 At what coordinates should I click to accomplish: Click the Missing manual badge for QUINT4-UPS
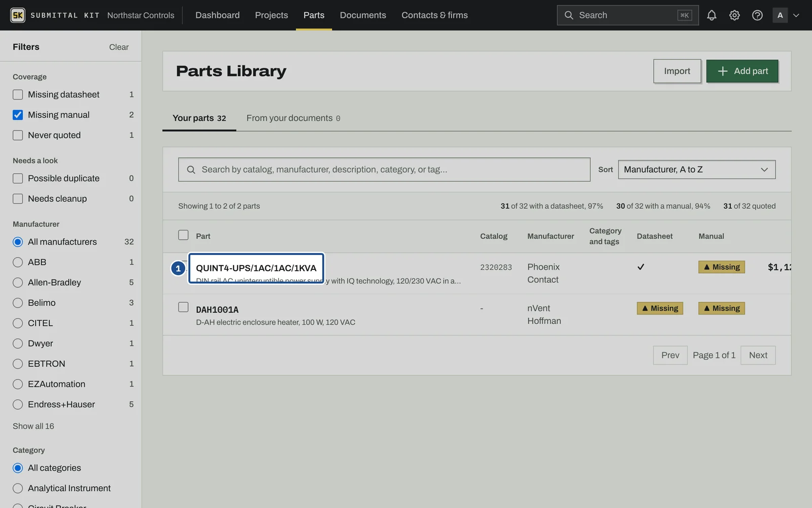point(721,267)
